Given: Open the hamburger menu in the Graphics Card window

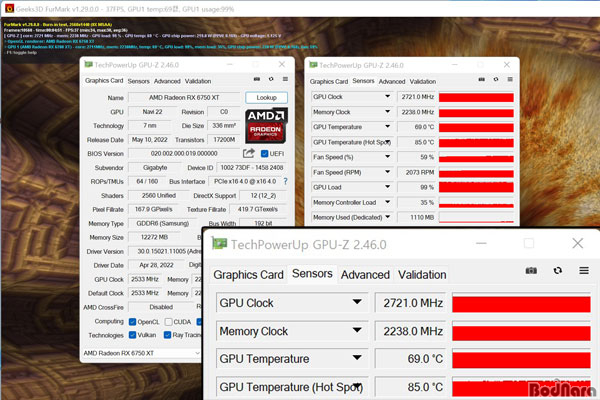Looking at the screenshot, I should pos(285,79).
